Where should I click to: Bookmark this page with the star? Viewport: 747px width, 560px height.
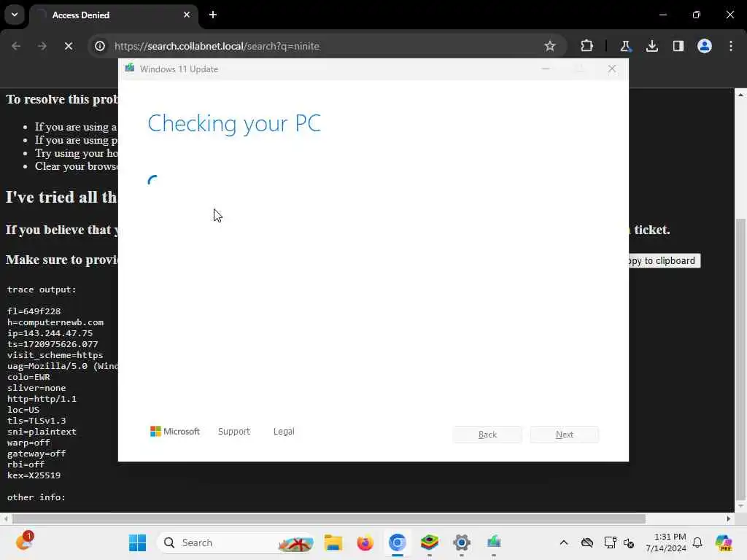point(550,46)
